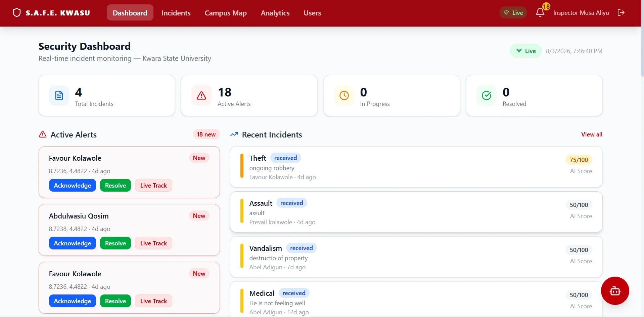Open the notifications bell icon
The height and width of the screenshot is (317, 644).
pyautogui.click(x=540, y=13)
